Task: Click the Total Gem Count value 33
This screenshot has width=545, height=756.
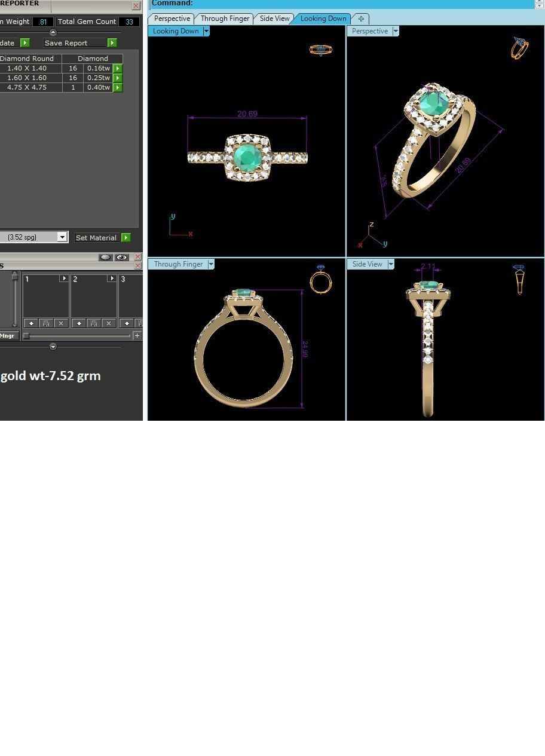Action: [129, 22]
